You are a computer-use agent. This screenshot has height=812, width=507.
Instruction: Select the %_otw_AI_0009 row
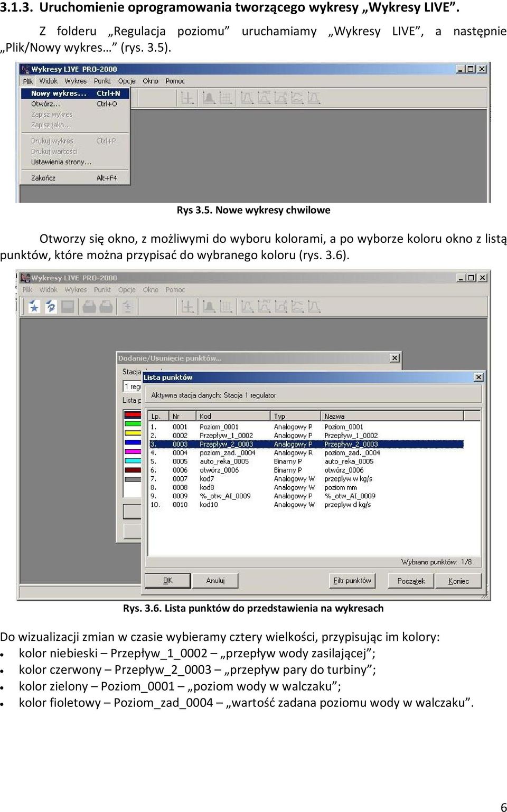point(306,496)
